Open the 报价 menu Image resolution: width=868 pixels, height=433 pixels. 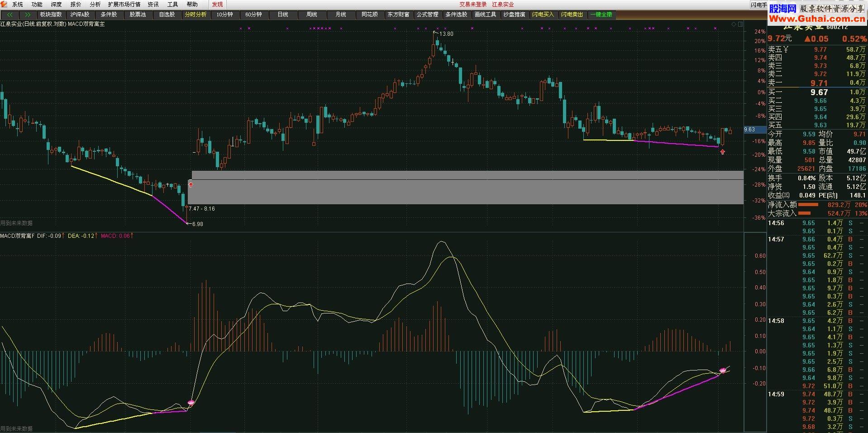[76, 5]
